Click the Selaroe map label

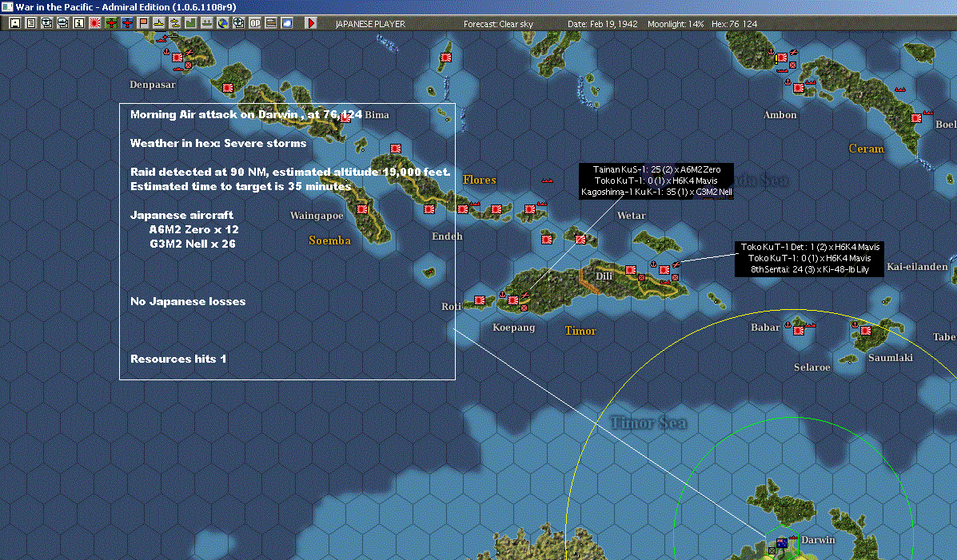click(811, 367)
